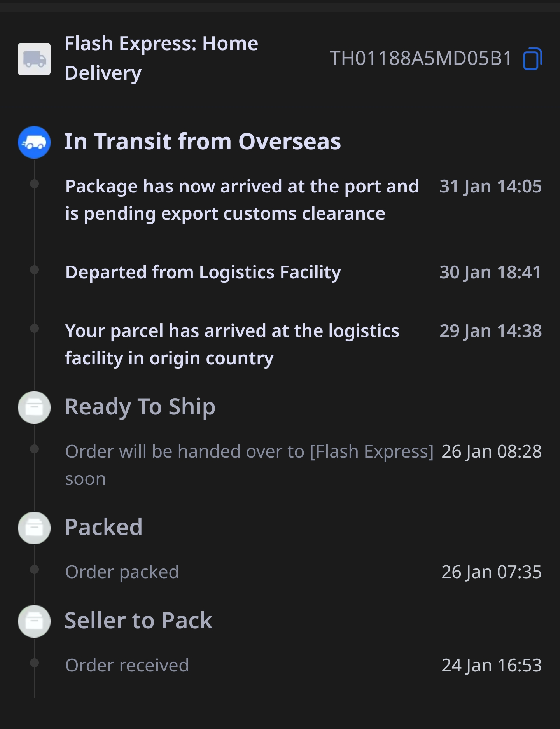Screen dimensions: 560x729
Task: Click the Seller to Pack heading
Action: (138, 621)
